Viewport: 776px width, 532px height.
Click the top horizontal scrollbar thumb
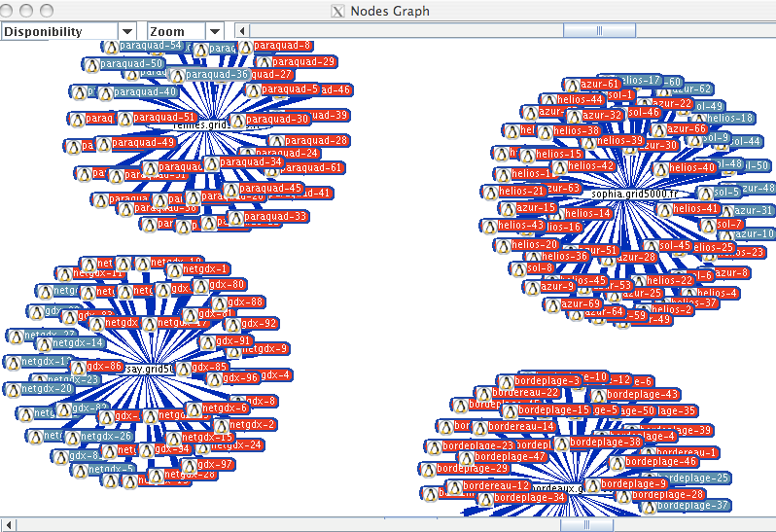[x=597, y=31]
